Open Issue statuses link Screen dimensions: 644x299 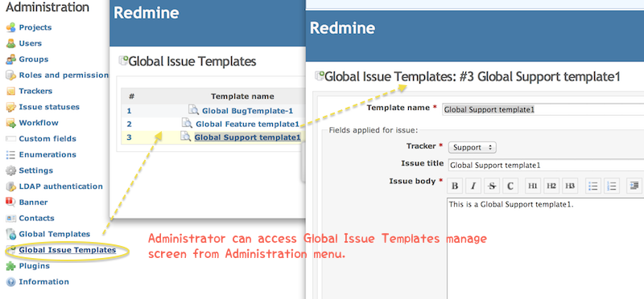click(49, 107)
